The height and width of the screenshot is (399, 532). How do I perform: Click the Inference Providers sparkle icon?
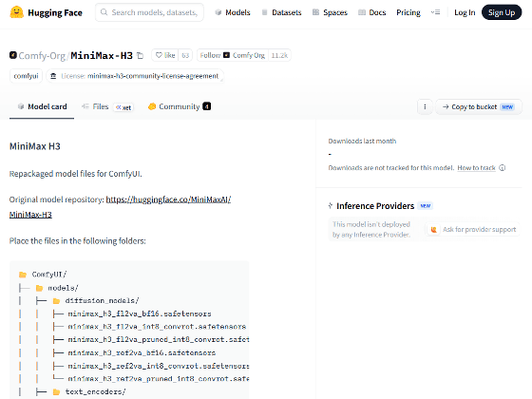(331, 205)
